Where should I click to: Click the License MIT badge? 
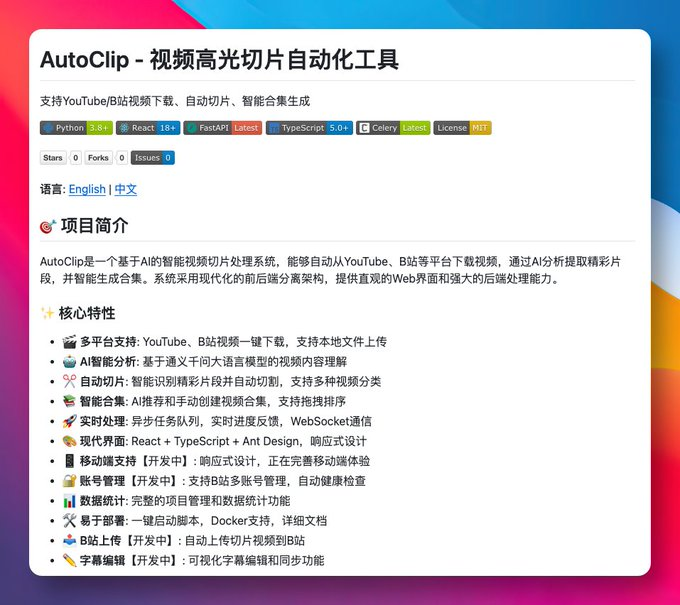[462, 128]
